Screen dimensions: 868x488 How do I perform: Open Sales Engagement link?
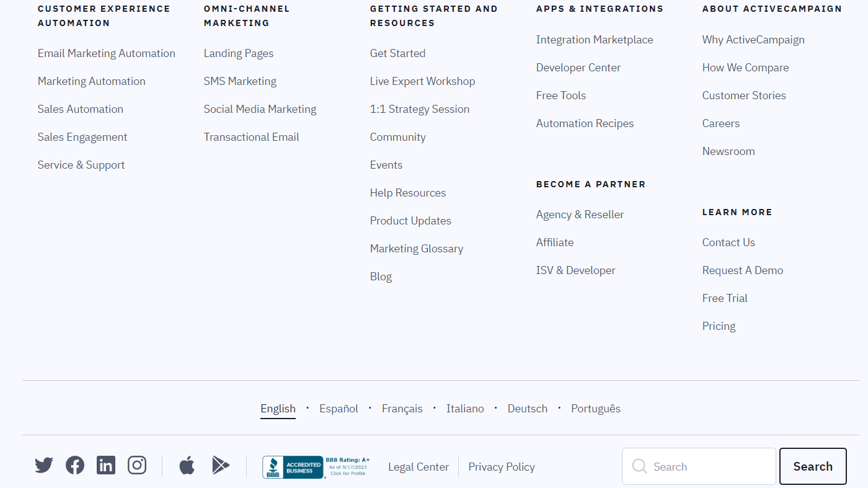[x=82, y=137]
